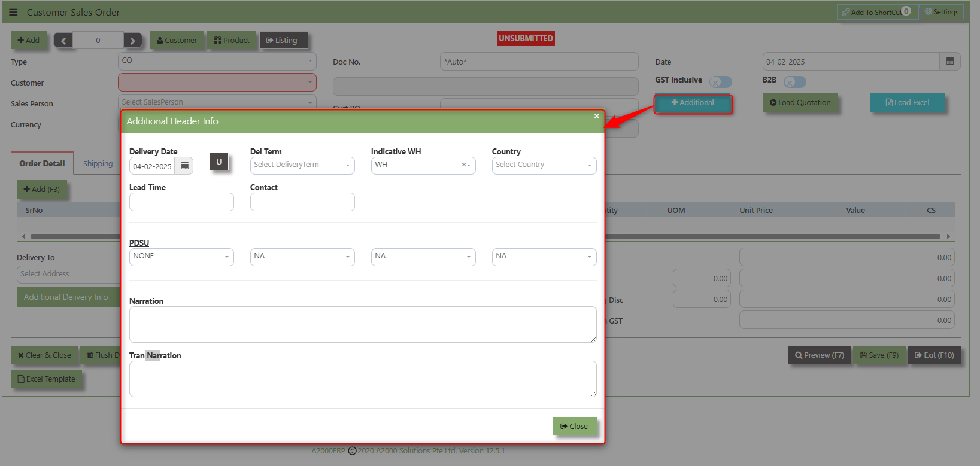
Task: Go to previous record arrow
Action: pos(63,40)
